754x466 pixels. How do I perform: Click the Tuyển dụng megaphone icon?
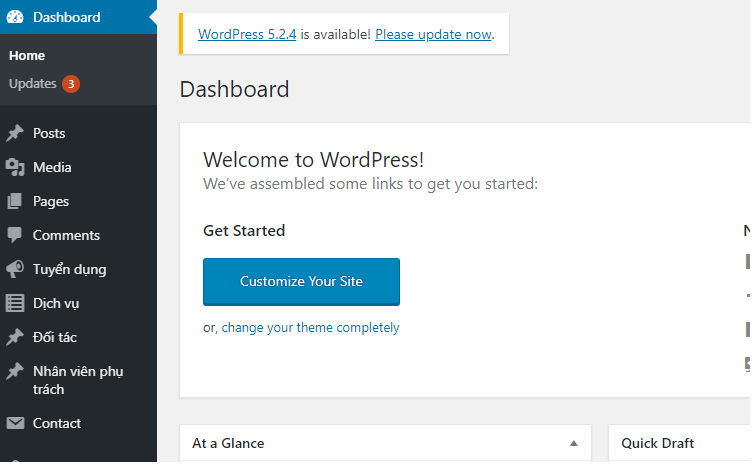[15, 270]
